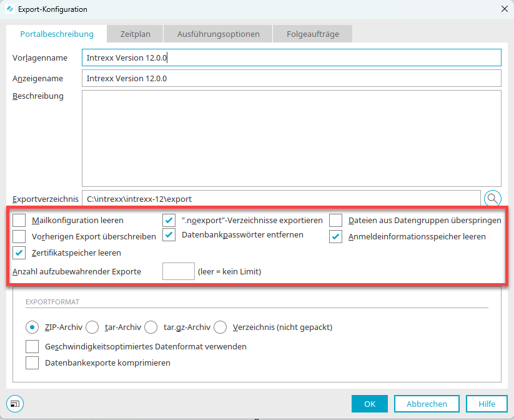Toggle Vorherigen Export überschreiben
Viewport: 514px width, 420px height.
point(19,236)
